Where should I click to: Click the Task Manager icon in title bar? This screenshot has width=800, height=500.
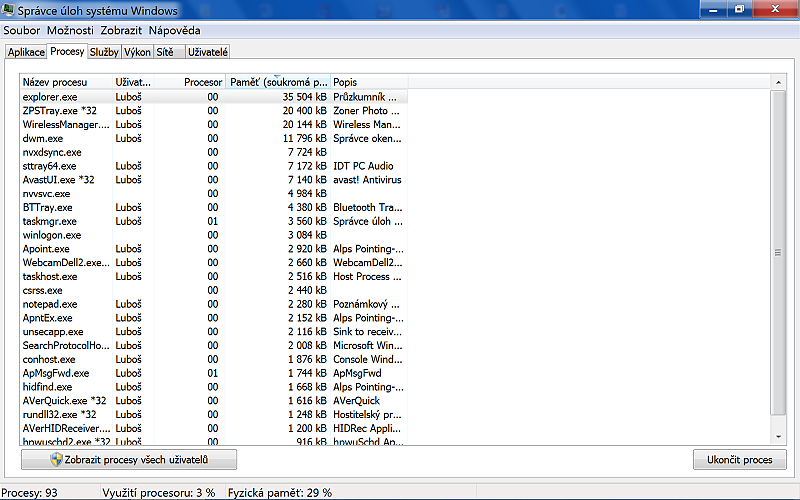pyautogui.click(x=9, y=11)
